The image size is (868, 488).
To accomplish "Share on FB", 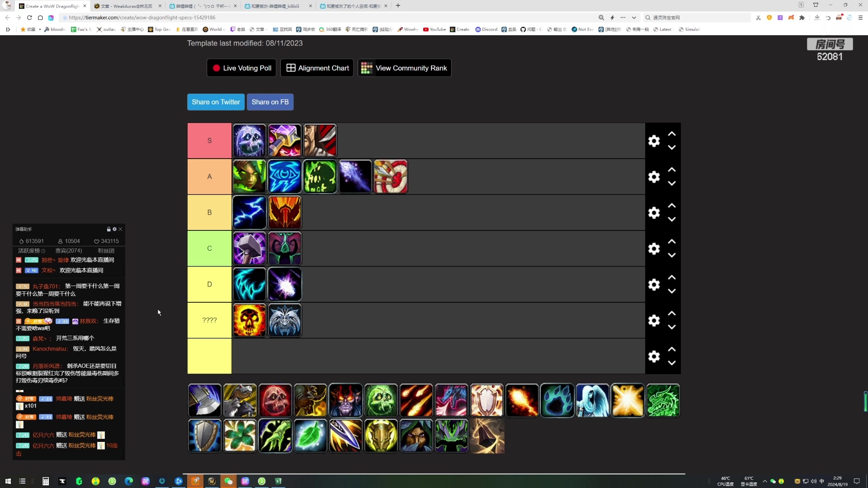I will click(x=270, y=102).
